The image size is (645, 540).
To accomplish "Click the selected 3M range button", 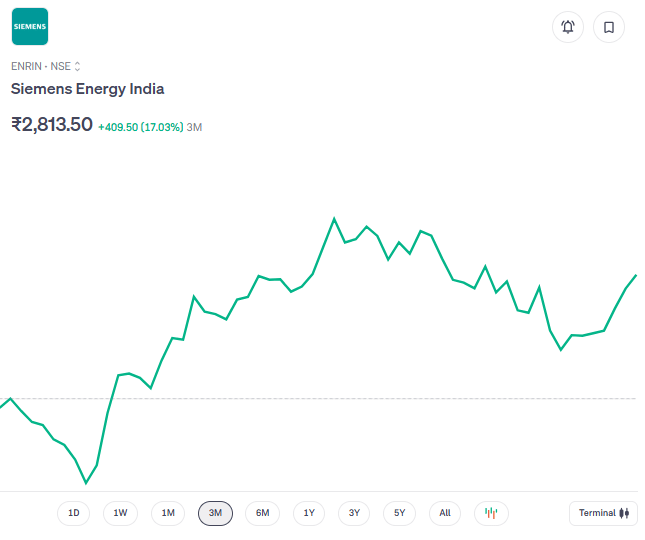I will pyautogui.click(x=215, y=513).
